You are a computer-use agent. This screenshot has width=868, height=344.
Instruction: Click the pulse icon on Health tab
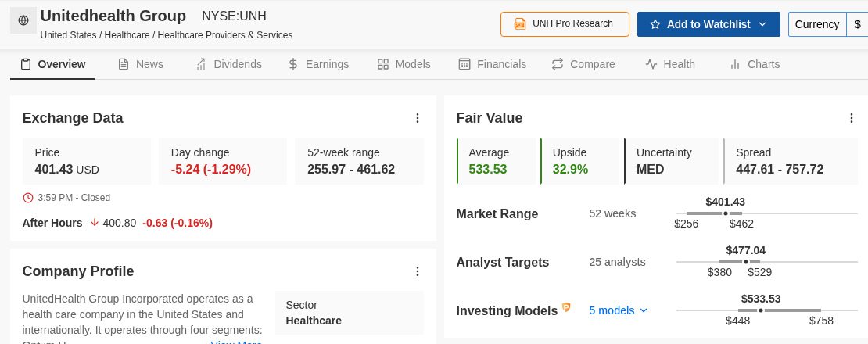(x=651, y=64)
